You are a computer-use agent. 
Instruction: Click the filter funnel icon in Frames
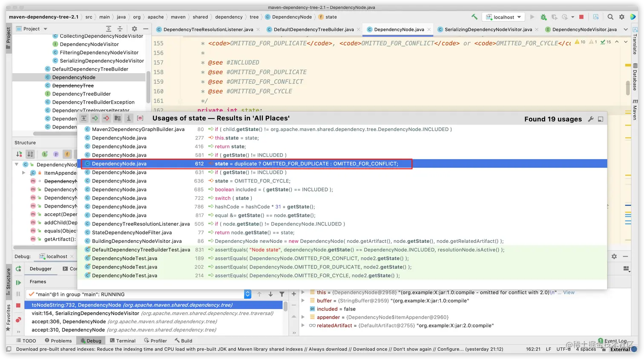click(282, 294)
